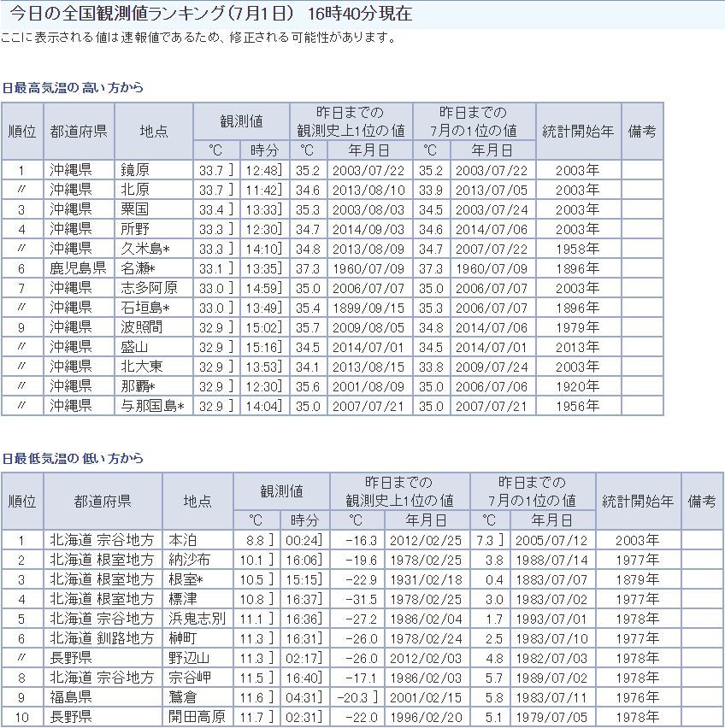
Task: Click the 浜鬼志別 location cell
Action: pyautogui.click(x=197, y=619)
